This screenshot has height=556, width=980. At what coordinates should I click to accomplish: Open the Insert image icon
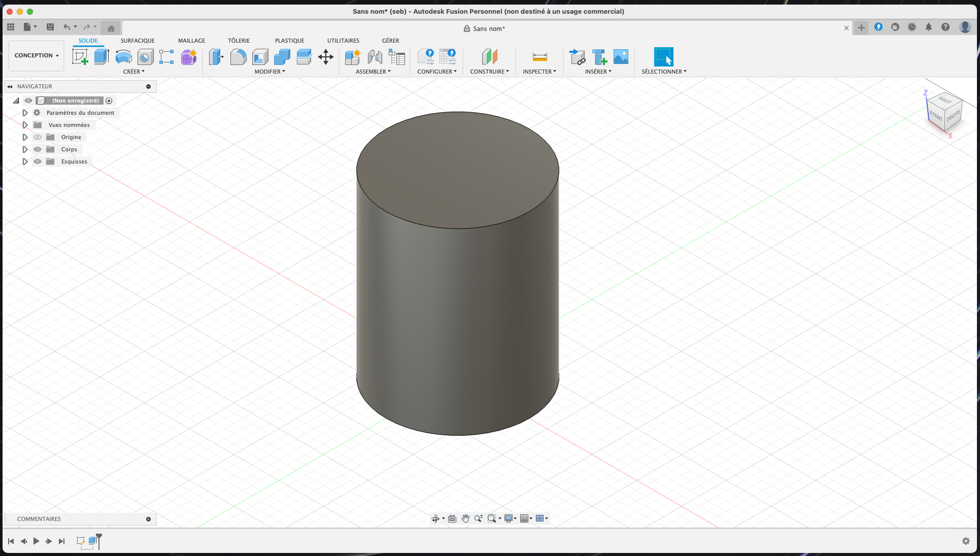[x=621, y=57]
